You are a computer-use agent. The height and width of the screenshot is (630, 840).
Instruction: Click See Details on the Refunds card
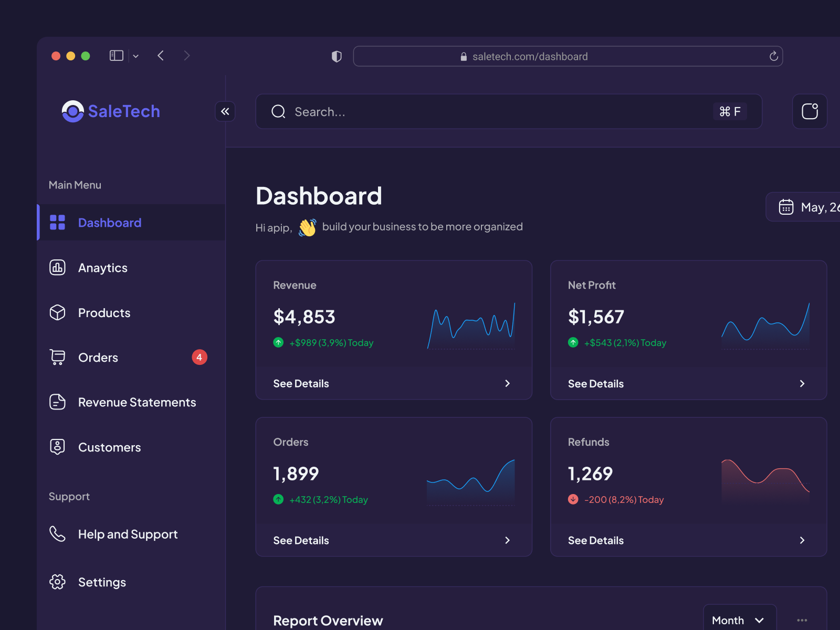point(596,540)
